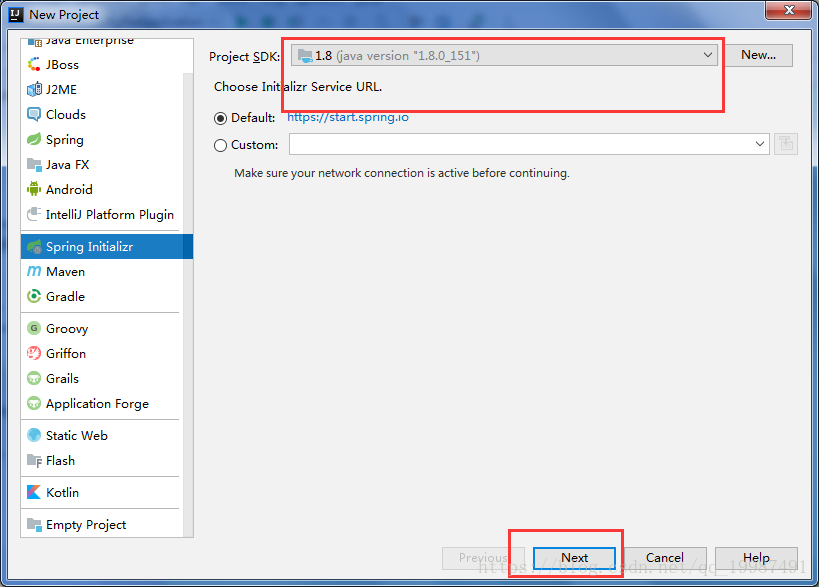Click the Empty Project folder icon
This screenshot has width=819, height=587.
pyautogui.click(x=34, y=524)
